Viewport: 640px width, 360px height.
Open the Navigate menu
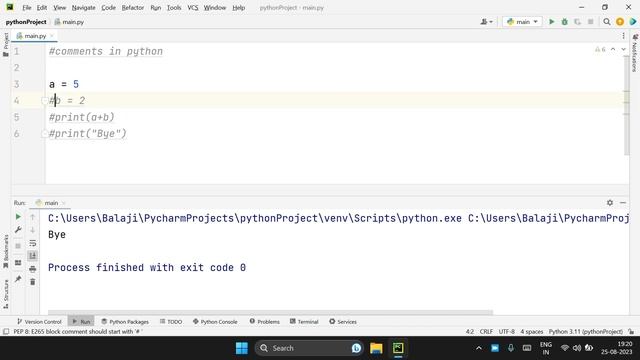click(83, 8)
